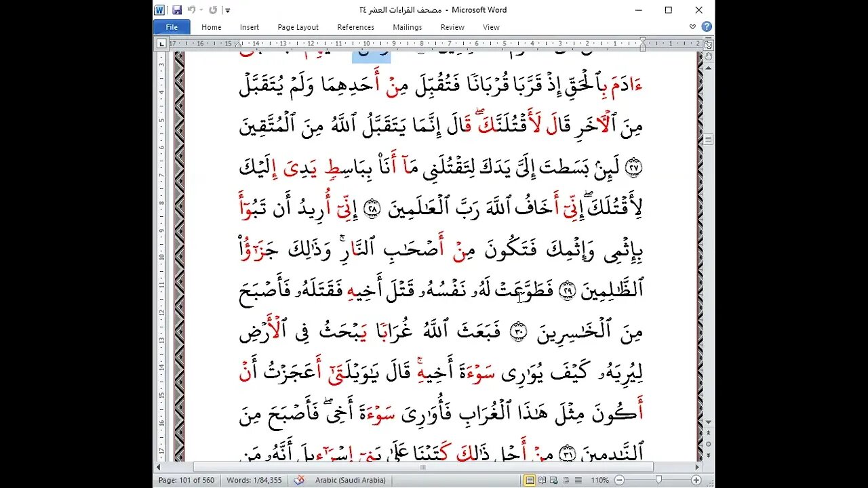Zoom in with the plus button
868x488 pixels.
pyautogui.click(x=696, y=480)
